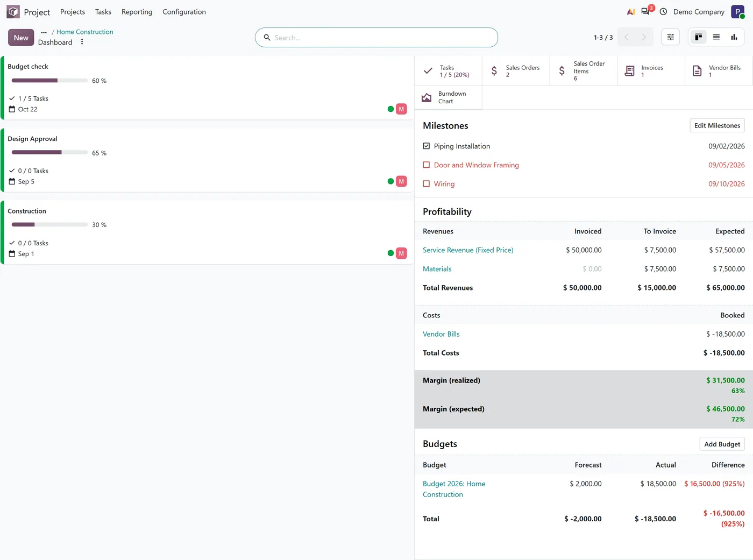The image size is (753, 560).
Task: Open Budget 2026: Home Construction link
Action: click(454, 489)
